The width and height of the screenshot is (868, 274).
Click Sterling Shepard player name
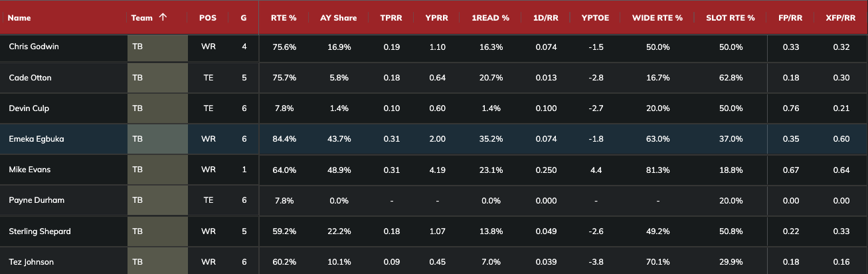(x=40, y=231)
